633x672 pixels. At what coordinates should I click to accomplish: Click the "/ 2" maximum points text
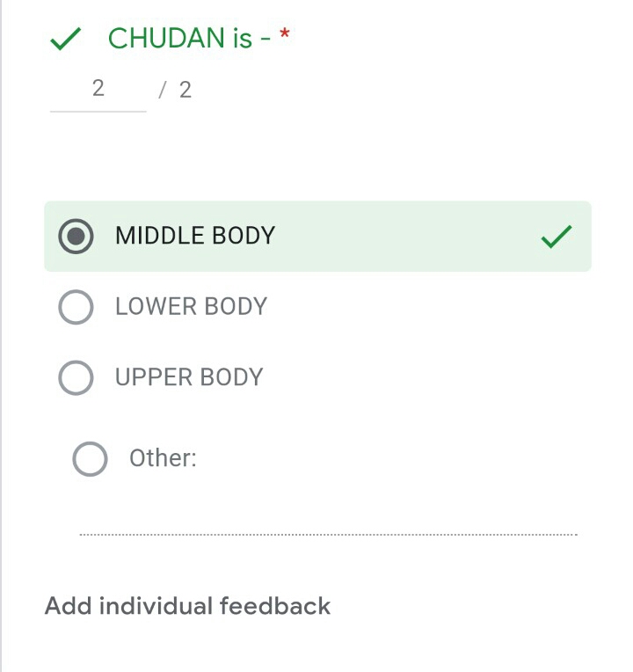click(175, 90)
